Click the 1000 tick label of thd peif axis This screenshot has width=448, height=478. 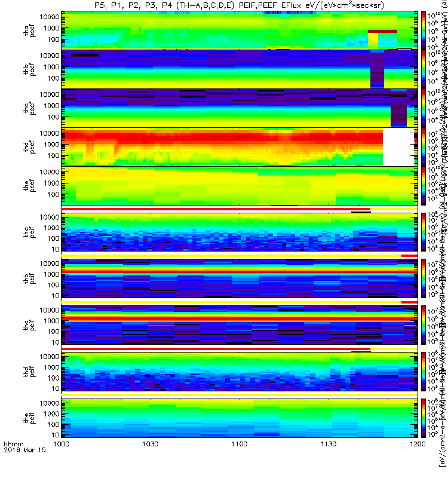(x=51, y=367)
